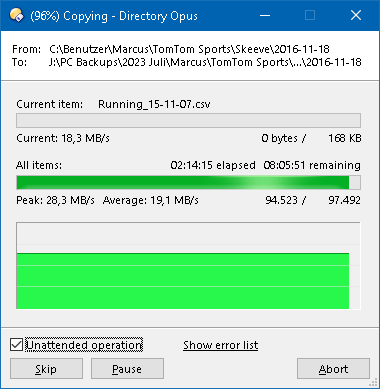This screenshot has width=380, height=389.
Task: Click the All items green progress bar
Action: (188, 183)
